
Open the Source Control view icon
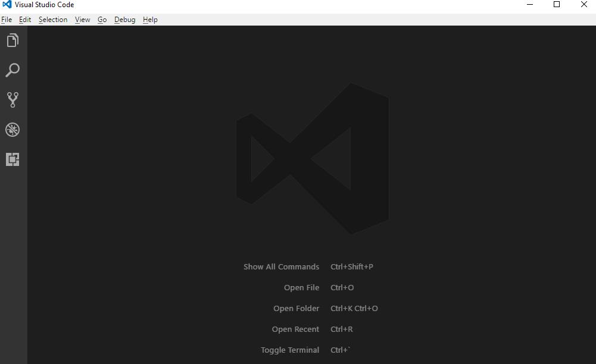tap(13, 100)
